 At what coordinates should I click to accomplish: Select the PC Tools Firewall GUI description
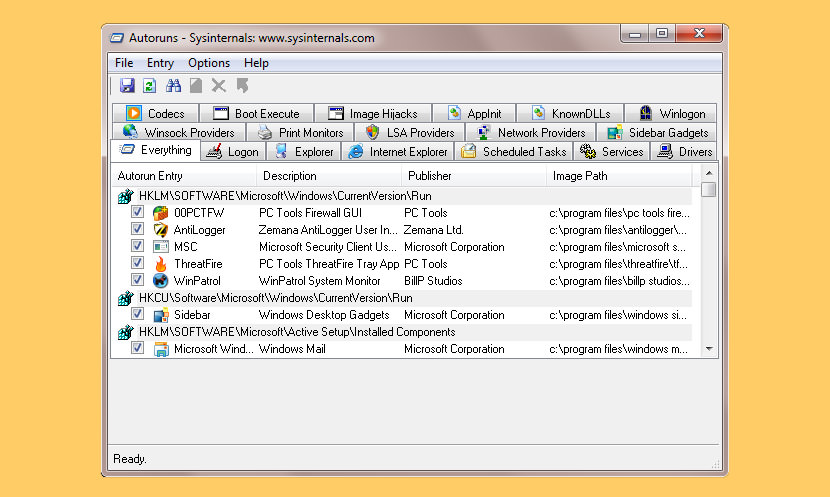coord(310,213)
